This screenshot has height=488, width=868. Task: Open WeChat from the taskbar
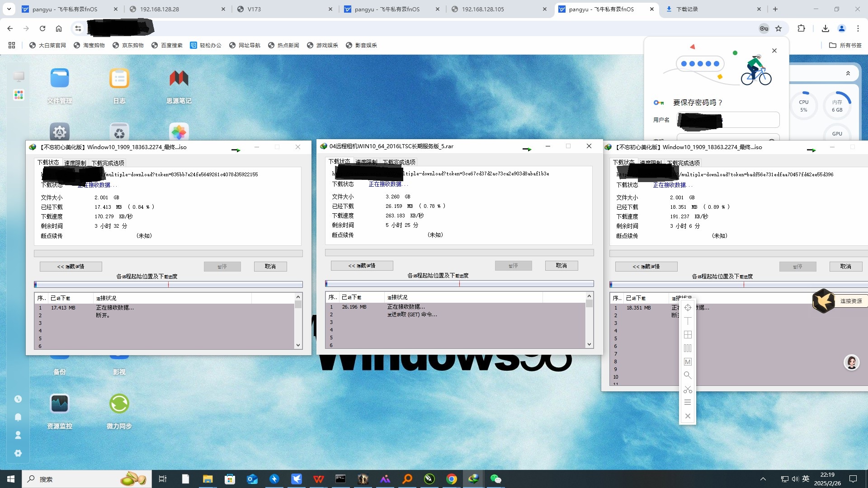(495, 479)
